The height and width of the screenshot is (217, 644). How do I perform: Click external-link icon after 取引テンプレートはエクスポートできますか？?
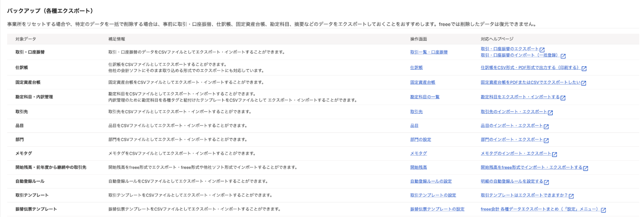click(571, 196)
